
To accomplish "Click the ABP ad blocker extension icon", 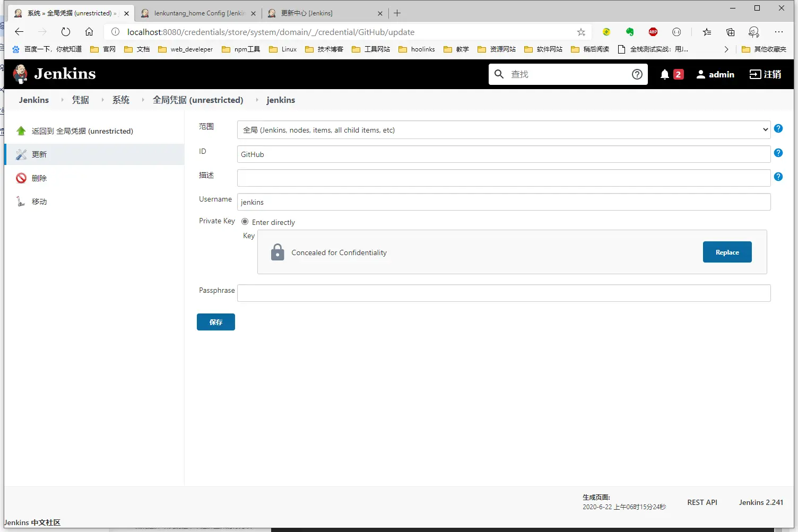I will 653,32.
